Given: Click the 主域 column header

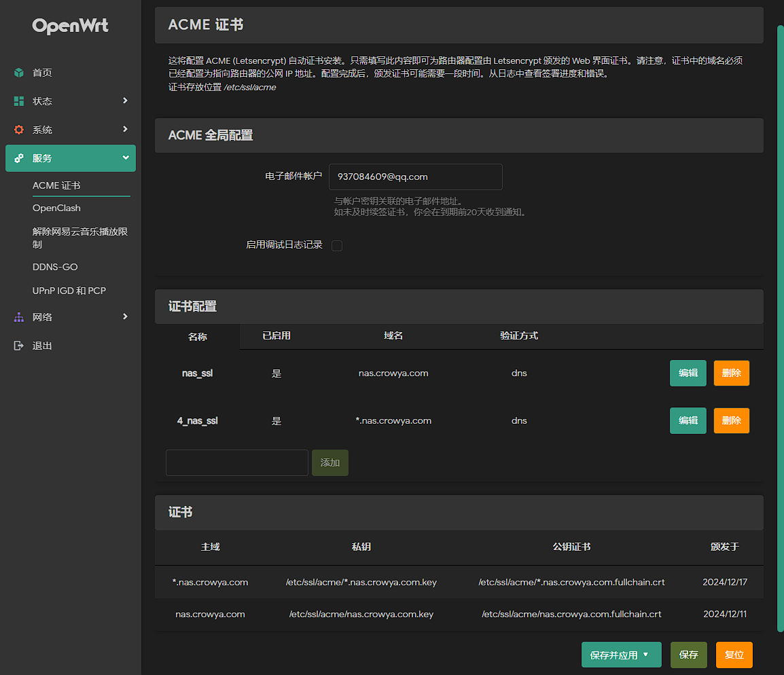Looking at the screenshot, I should [211, 547].
